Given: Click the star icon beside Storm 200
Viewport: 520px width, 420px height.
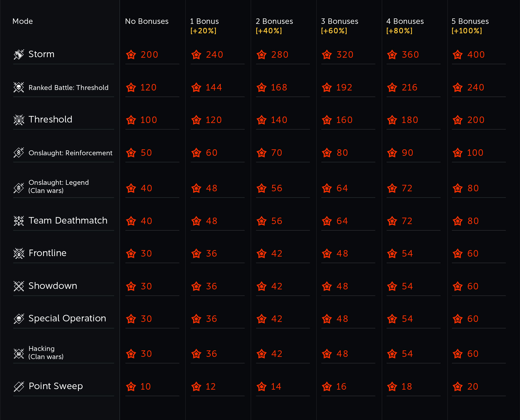Looking at the screenshot, I should (x=131, y=54).
